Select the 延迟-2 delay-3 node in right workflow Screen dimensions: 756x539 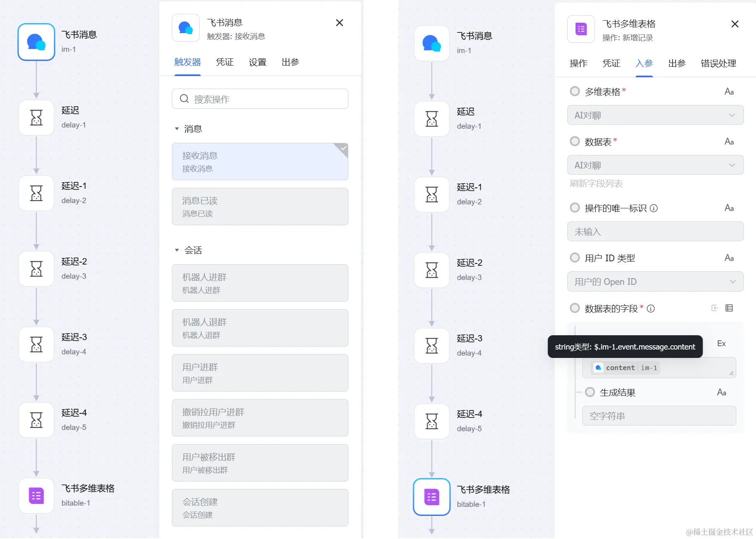[432, 270]
